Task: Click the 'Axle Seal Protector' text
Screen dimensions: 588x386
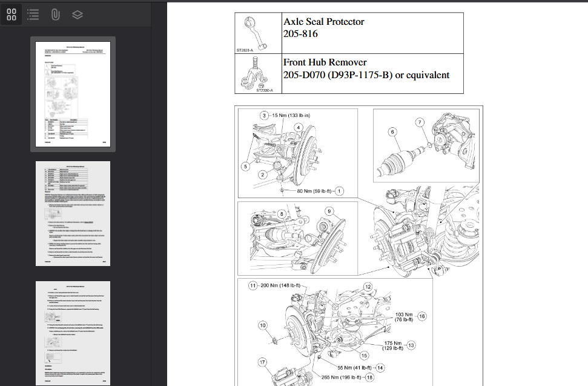Action: 323,22
